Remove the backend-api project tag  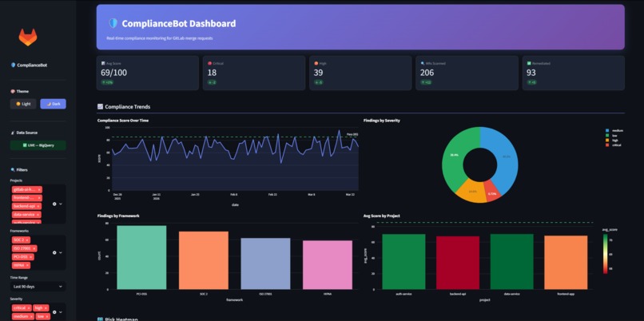(38, 206)
